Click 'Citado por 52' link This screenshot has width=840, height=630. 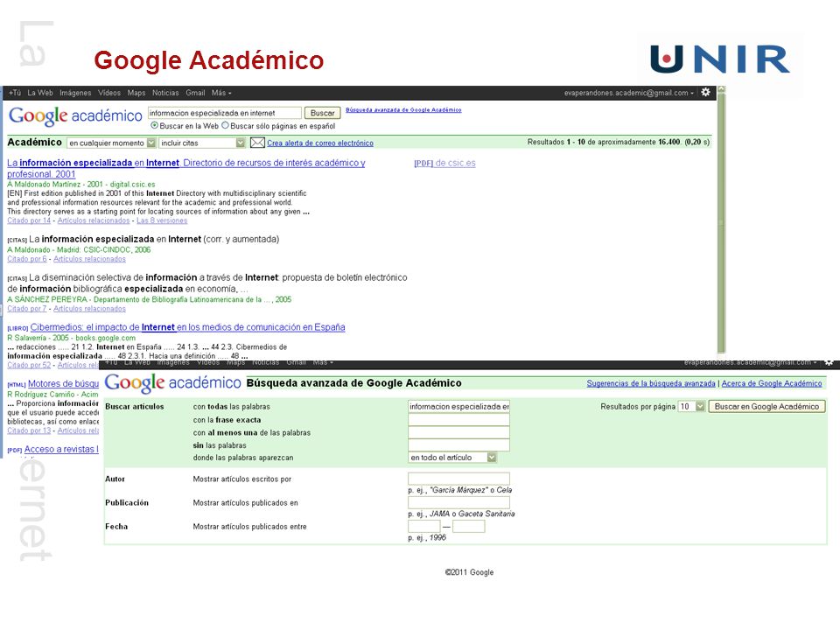click(29, 366)
